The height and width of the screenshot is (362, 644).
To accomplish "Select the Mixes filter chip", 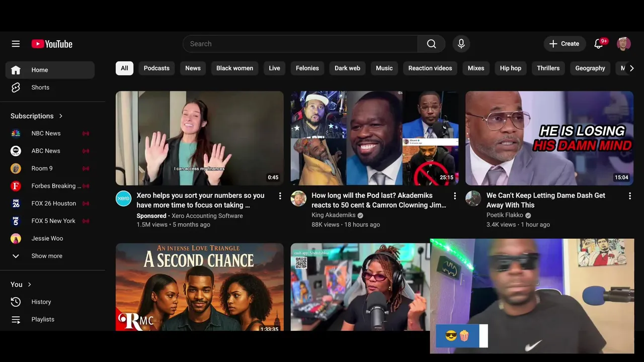I will pyautogui.click(x=476, y=68).
